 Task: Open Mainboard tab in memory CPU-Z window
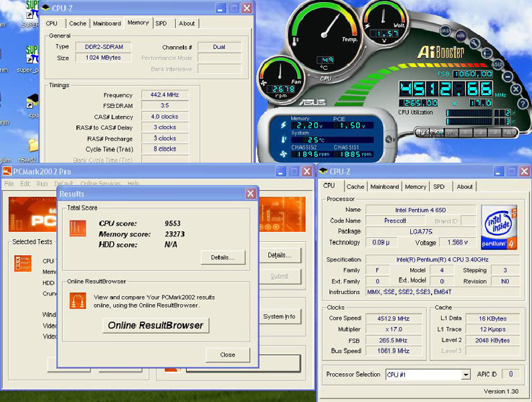tap(107, 23)
